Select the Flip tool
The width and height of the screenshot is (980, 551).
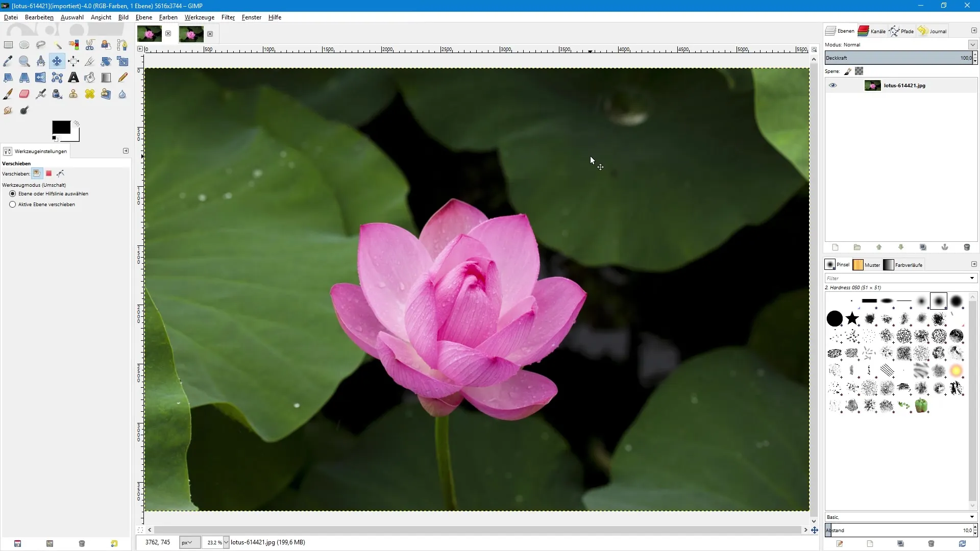pyautogui.click(x=41, y=78)
